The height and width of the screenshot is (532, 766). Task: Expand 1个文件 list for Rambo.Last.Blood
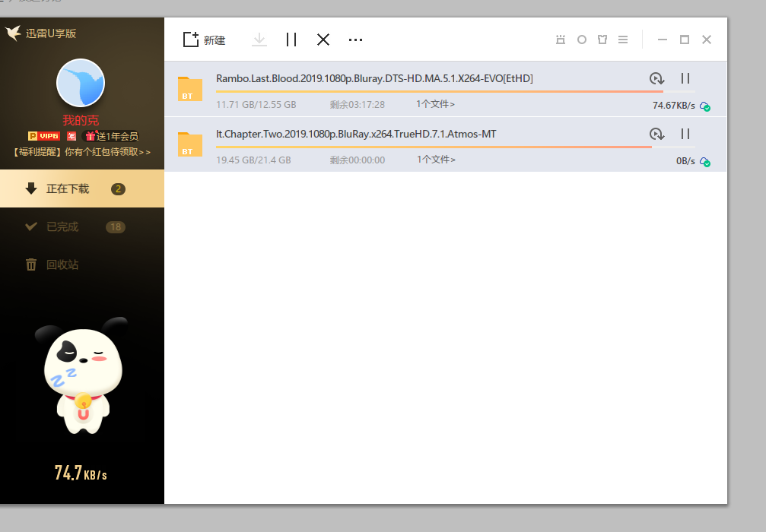point(436,104)
